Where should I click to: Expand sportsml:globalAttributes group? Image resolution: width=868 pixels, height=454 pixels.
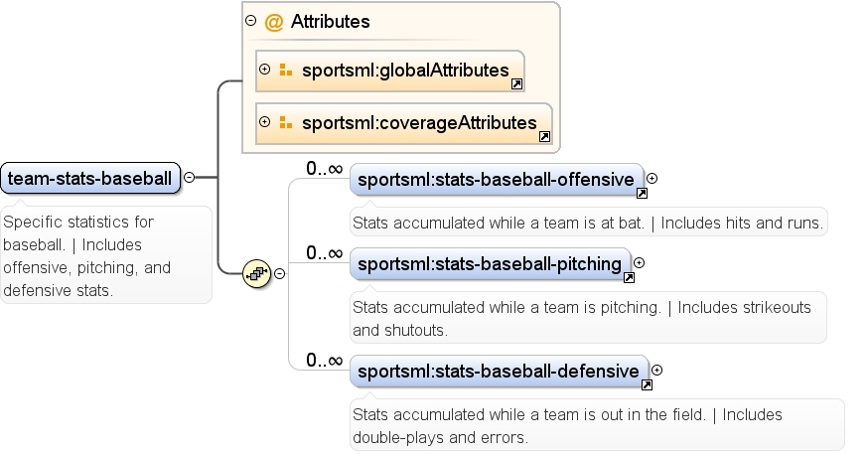[264, 70]
